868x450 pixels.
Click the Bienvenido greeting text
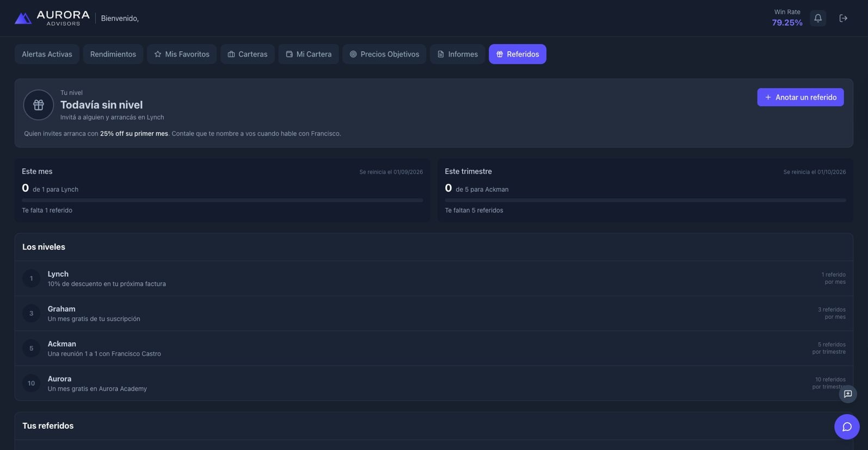pyautogui.click(x=120, y=19)
